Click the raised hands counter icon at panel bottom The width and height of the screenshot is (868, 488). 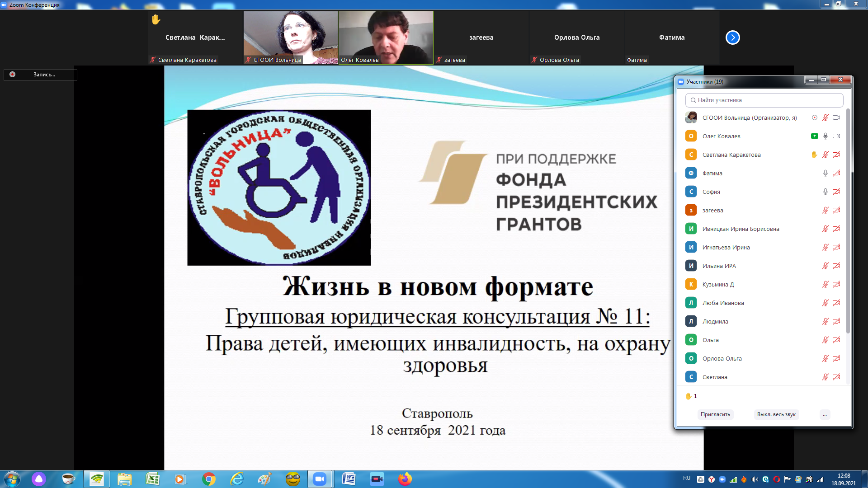(688, 396)
